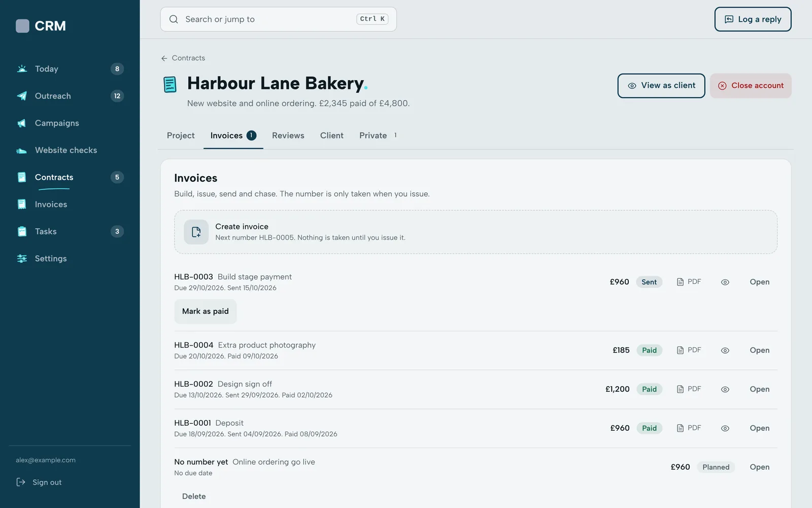Viewport: 812px width, 508px height.
Task: Open Tasks clipboard item
Action: pos(70,231)
